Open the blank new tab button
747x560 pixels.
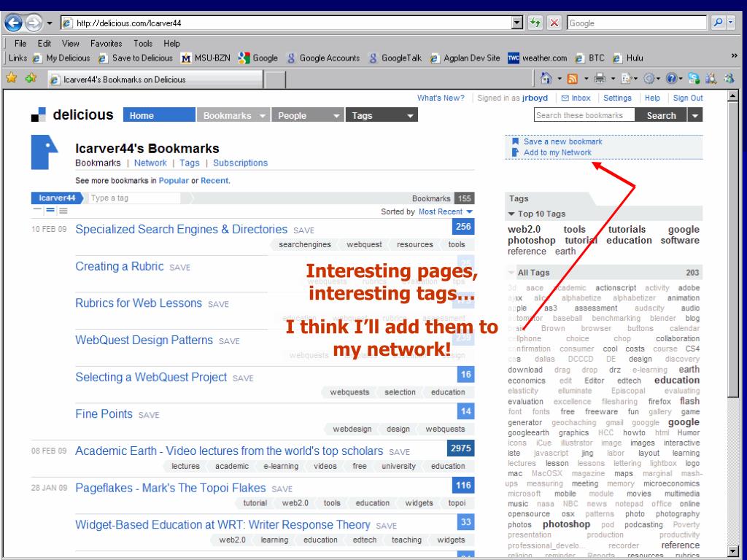click(275, 79)
